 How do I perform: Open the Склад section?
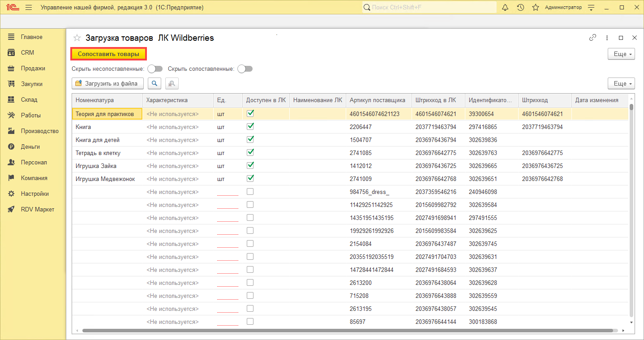tap(29, 99)
